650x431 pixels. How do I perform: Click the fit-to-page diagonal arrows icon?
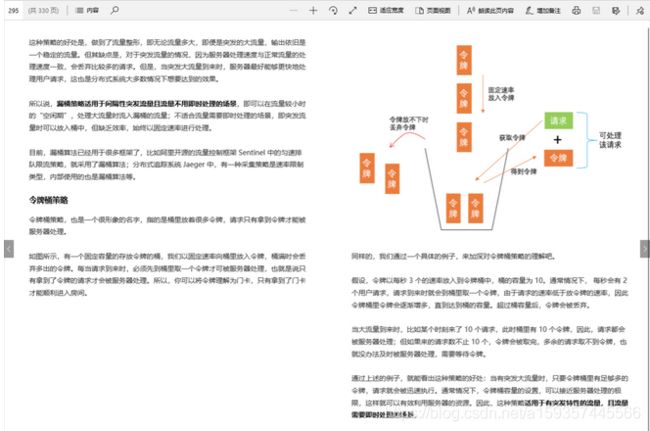pos(353,10)
